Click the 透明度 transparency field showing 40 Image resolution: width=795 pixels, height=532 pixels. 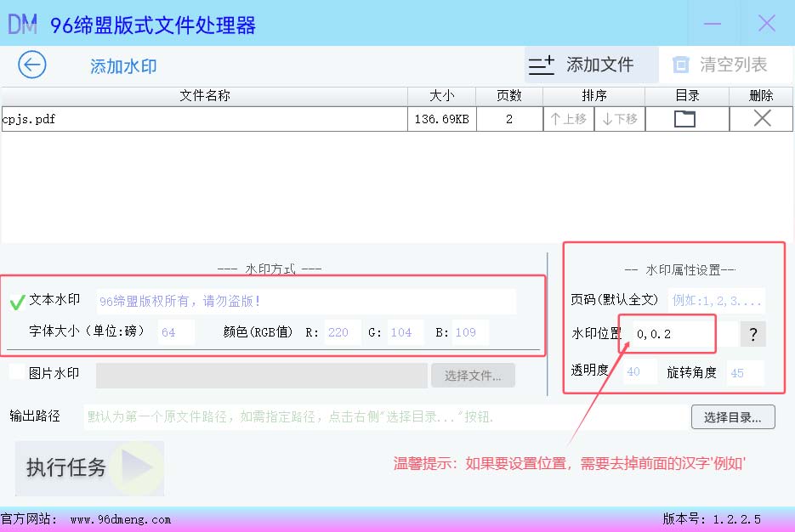tap(640, 372)
